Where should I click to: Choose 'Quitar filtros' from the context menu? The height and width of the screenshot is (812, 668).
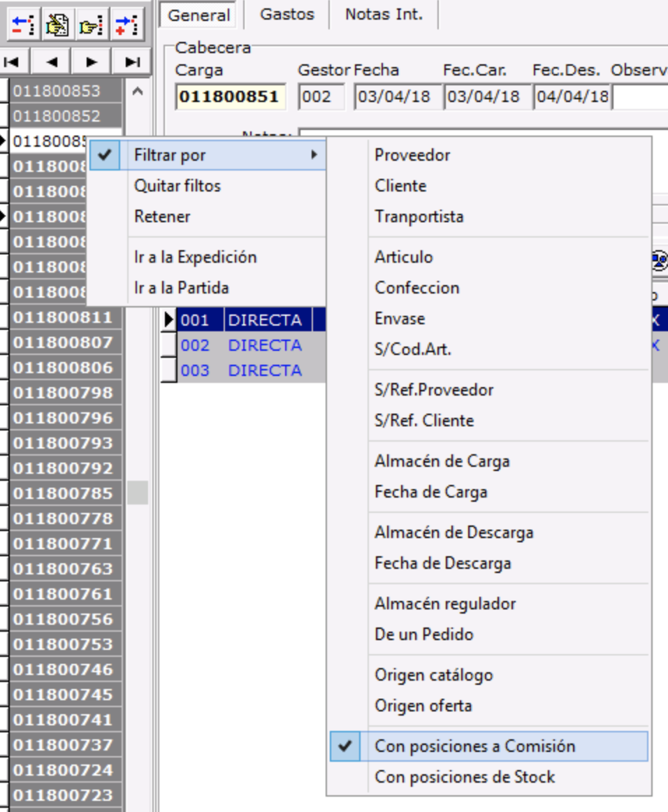coord(177,186)
